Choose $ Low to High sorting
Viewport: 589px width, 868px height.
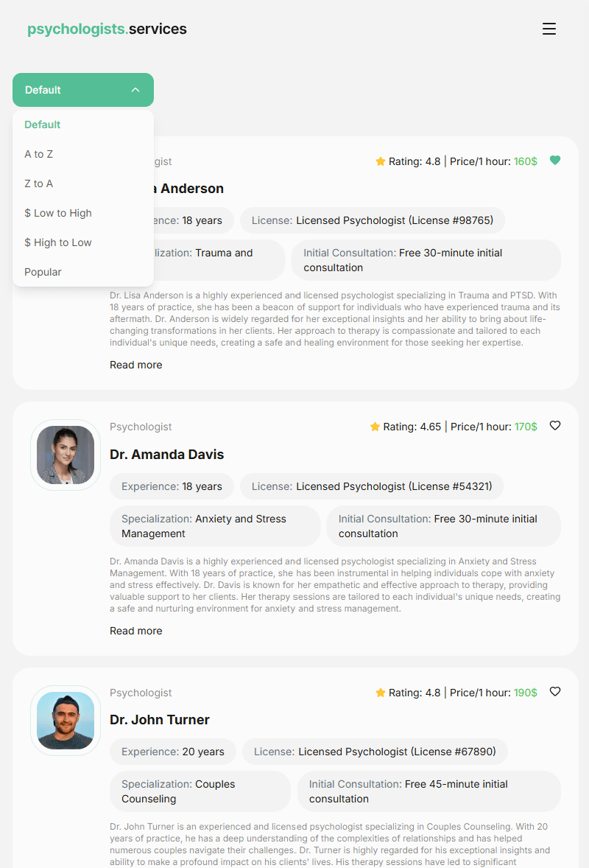[x=58, y=213]
